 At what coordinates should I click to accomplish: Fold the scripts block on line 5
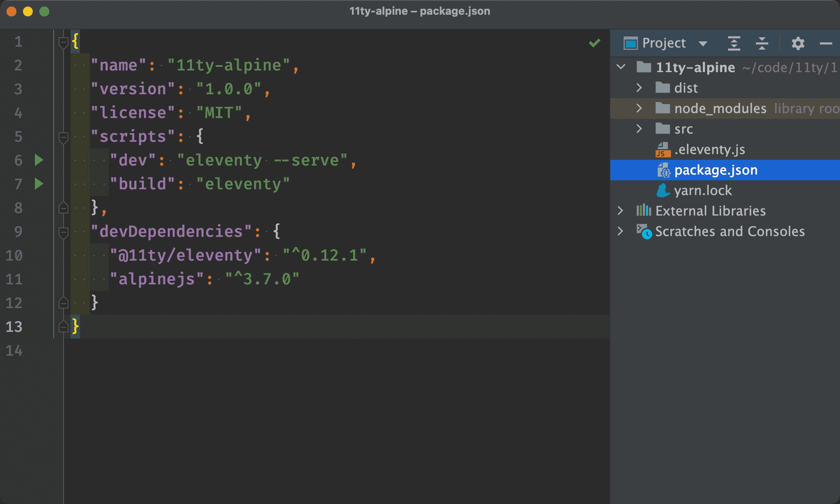click(63, 137)
